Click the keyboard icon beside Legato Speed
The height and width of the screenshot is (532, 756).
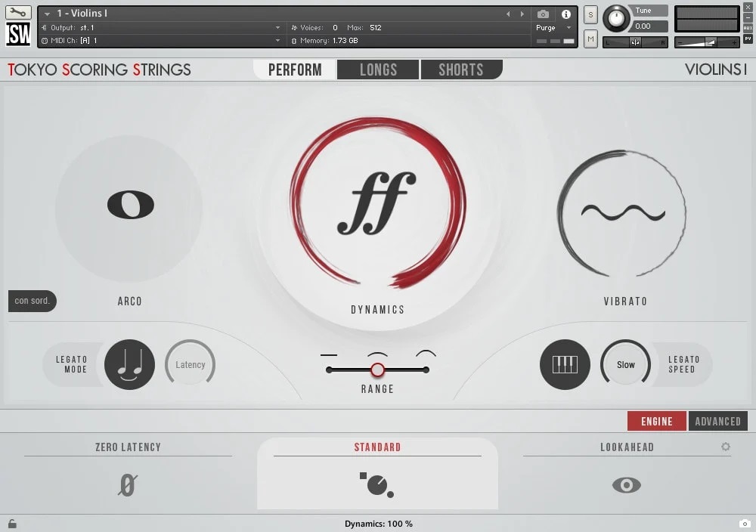click(565, 364)
